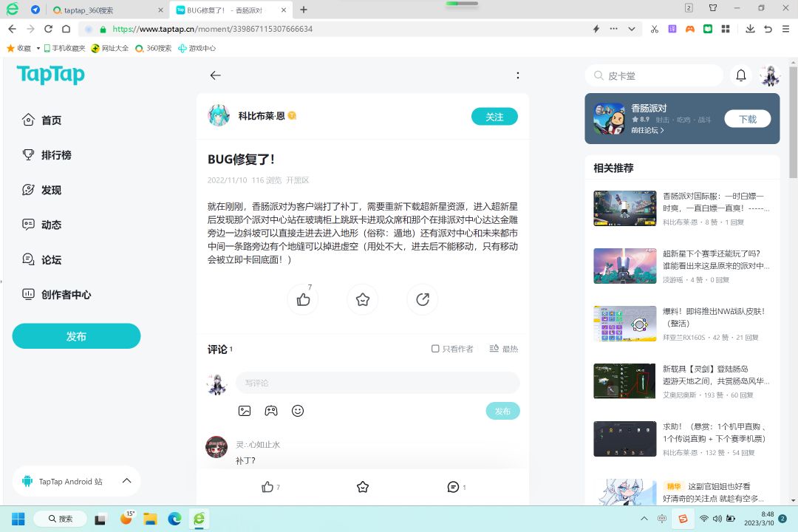Open the 论坛 forum section

[x=41, y=259]
